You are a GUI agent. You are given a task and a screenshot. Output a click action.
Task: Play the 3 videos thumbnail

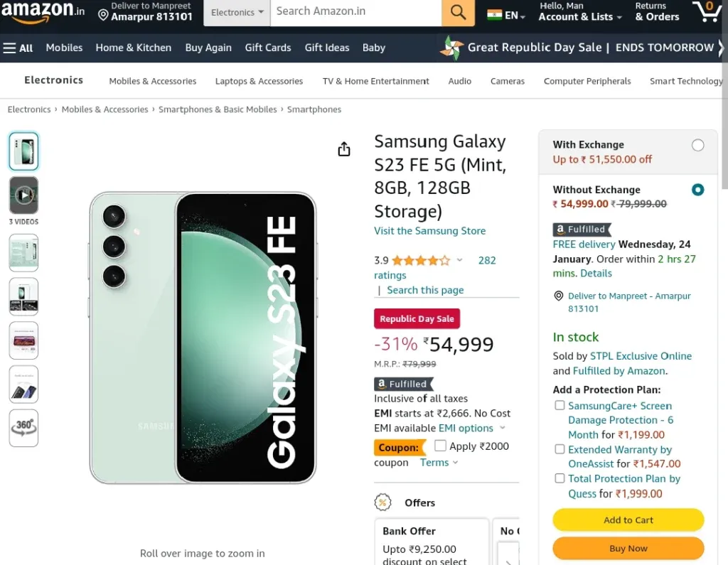23,195
